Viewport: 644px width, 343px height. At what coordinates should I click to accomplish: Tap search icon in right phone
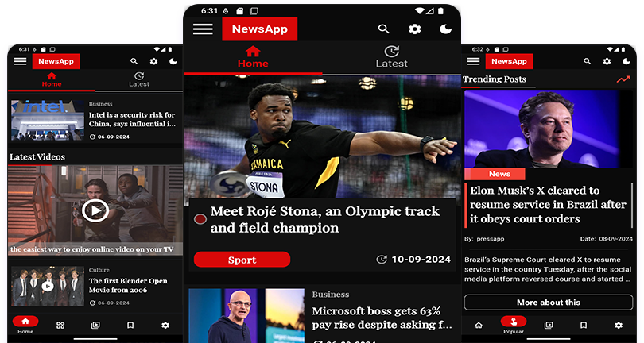coord(588,61)
